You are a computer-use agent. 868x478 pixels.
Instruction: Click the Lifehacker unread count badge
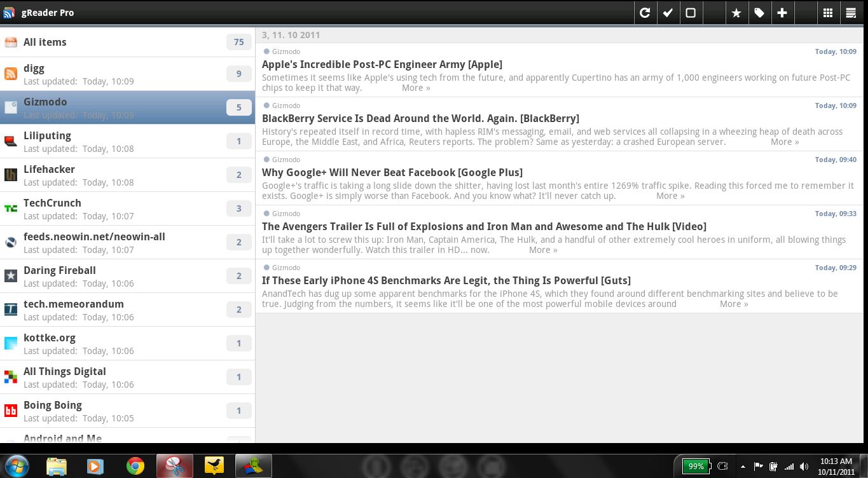point(238,175)
